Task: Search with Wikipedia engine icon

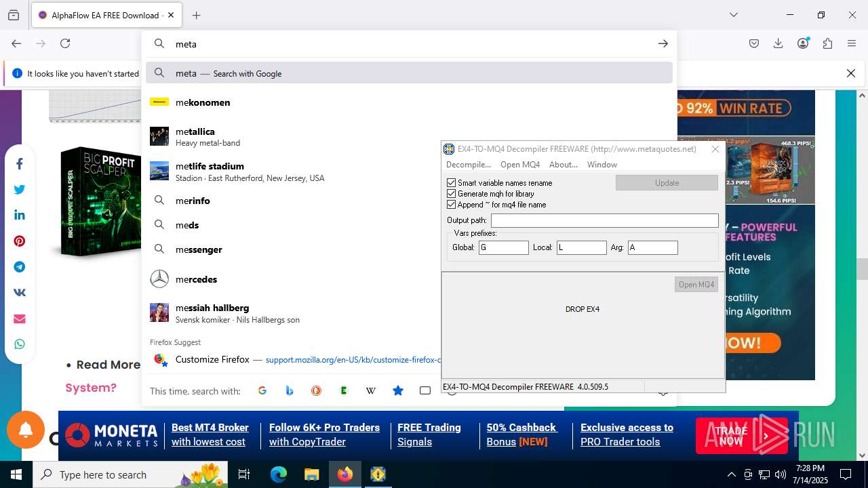Action: point(371,390)
